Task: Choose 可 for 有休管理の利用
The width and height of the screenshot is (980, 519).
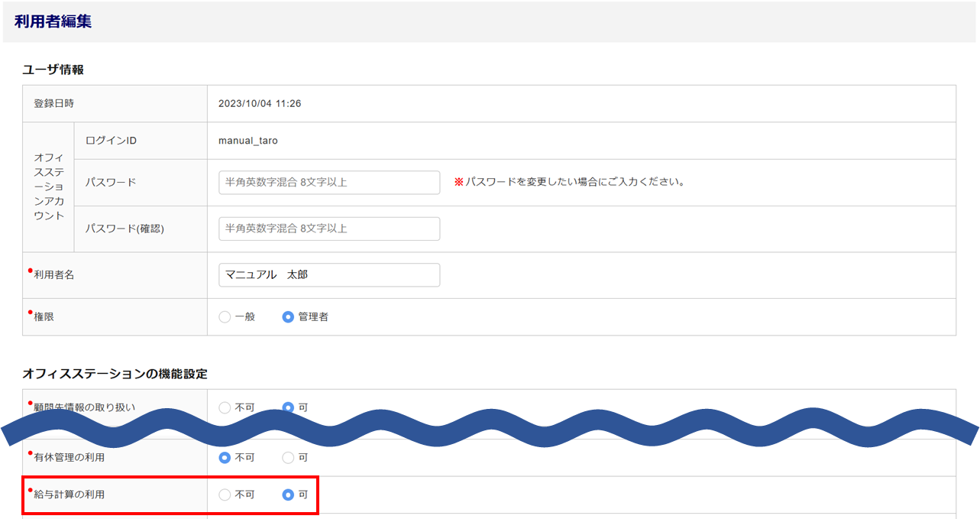Action: coord(288,458)
